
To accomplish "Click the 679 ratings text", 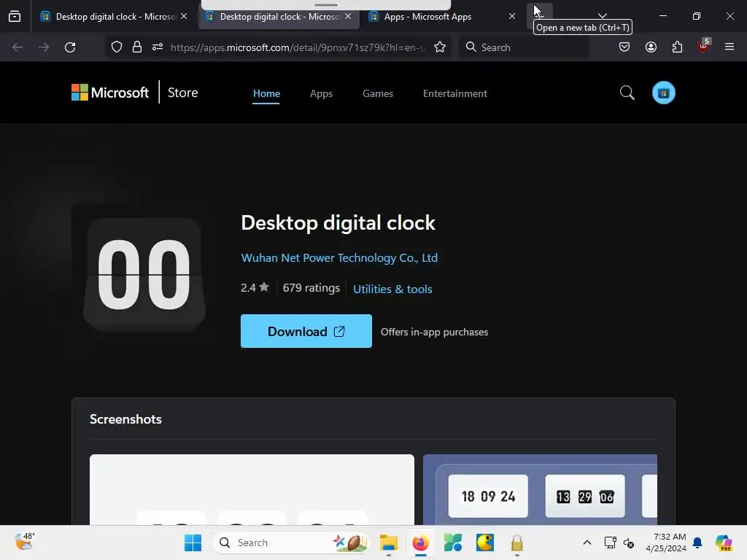I will point(311,287).
